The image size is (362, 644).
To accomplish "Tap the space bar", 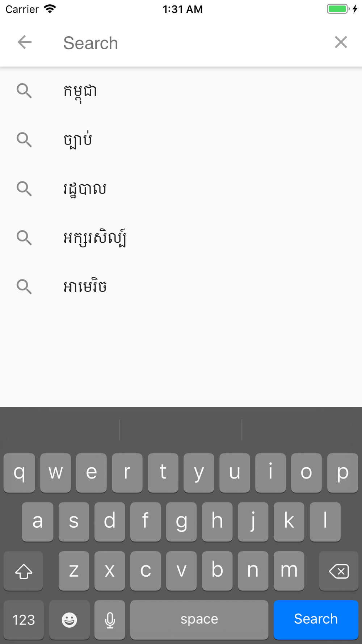I will [199, 620].
